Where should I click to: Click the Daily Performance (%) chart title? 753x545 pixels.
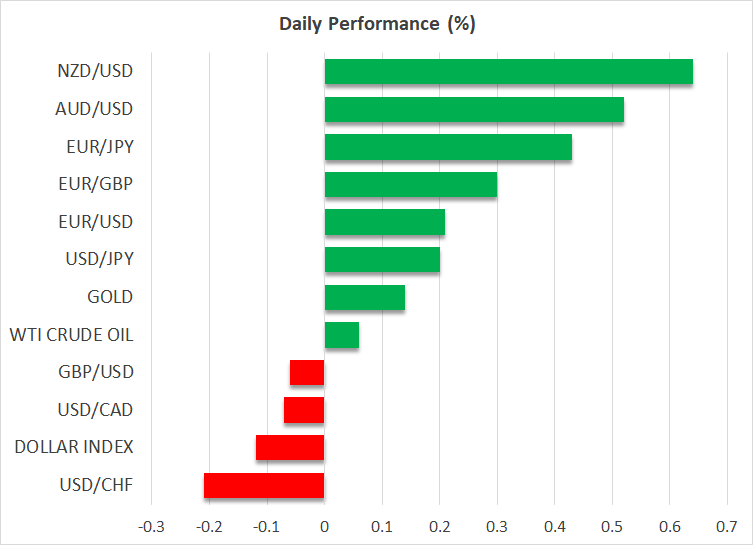(x=376, y=25)
